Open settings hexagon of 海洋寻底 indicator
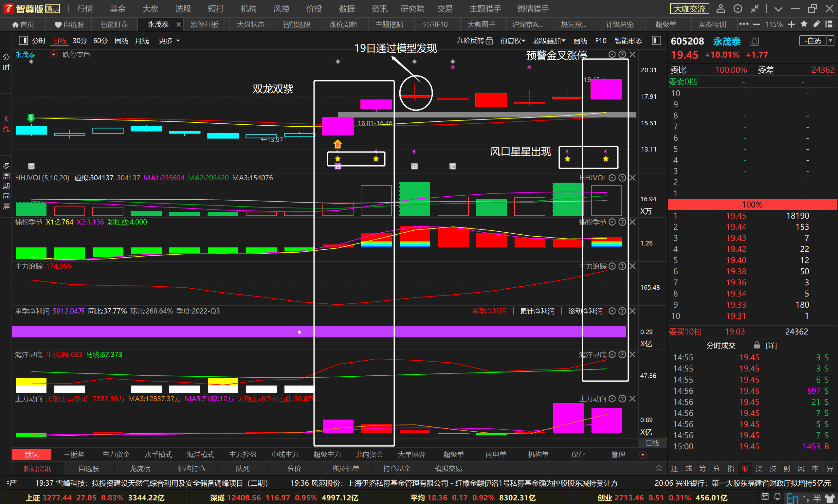Viewport: 838px width, 504px height. click(x=612, y=354)
